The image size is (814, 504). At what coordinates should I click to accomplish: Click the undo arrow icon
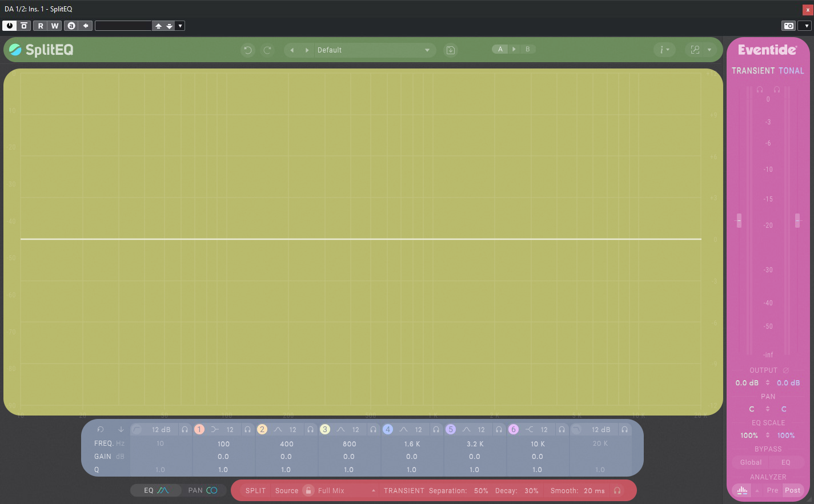(247, 50)
